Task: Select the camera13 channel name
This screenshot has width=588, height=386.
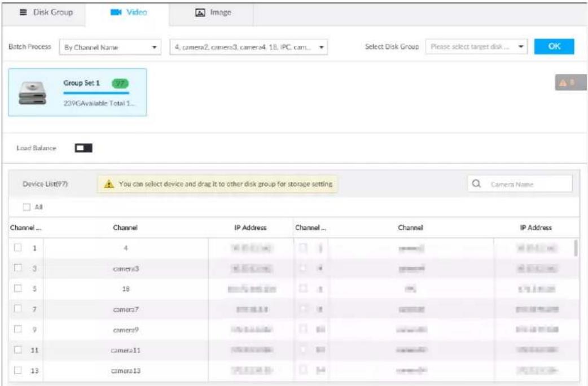Action: pyautogui.click(x=126, y=371)
